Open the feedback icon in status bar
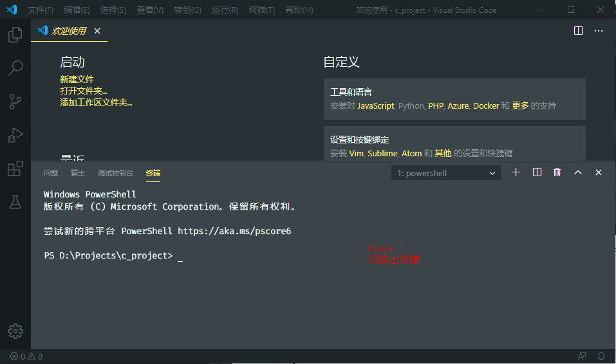The height and width of the screenshot is (364, 616). coord(582,356)
